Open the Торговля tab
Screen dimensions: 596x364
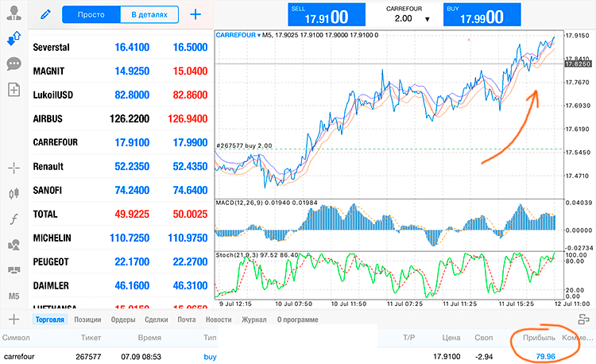tap(50, 319)
